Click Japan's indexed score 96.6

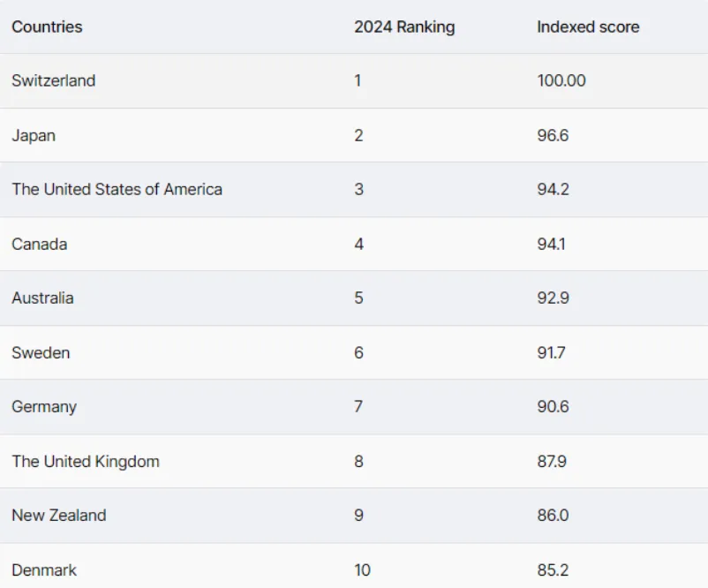click(553, 135)
